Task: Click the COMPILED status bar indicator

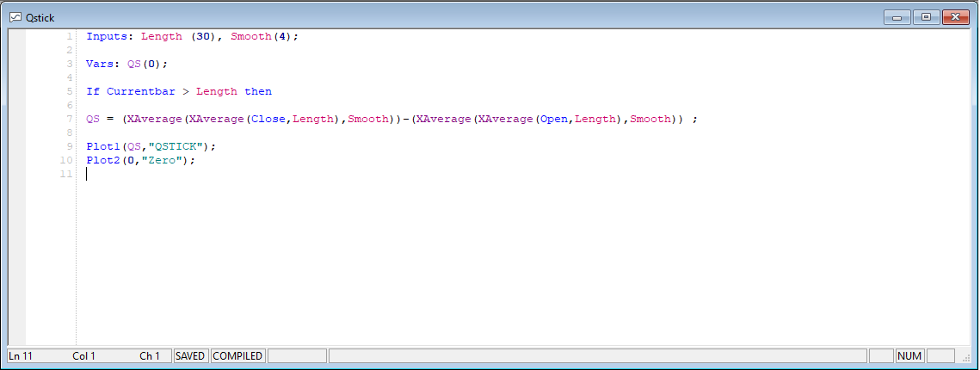Action: click(x=237, y=356)
